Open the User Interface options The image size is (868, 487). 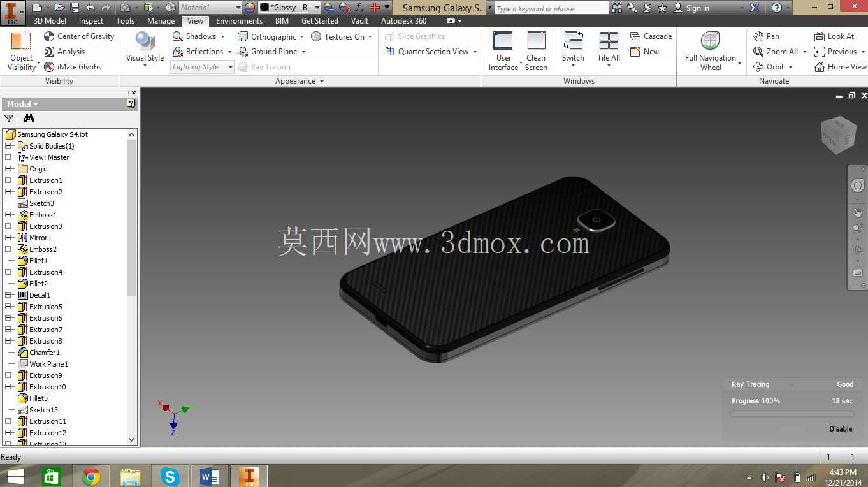pyautogui.click(x=503, y=51)
